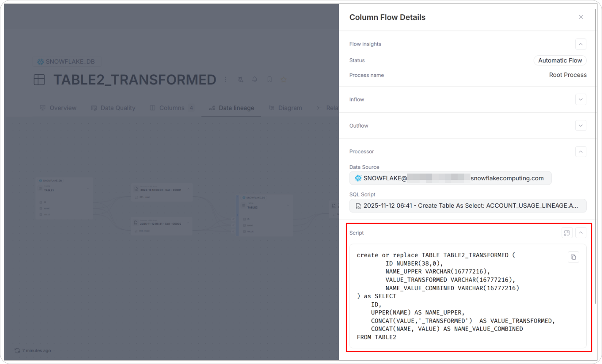Collapse the Processor section
Viewport: 602px width, 364px height.
point(580,152)
